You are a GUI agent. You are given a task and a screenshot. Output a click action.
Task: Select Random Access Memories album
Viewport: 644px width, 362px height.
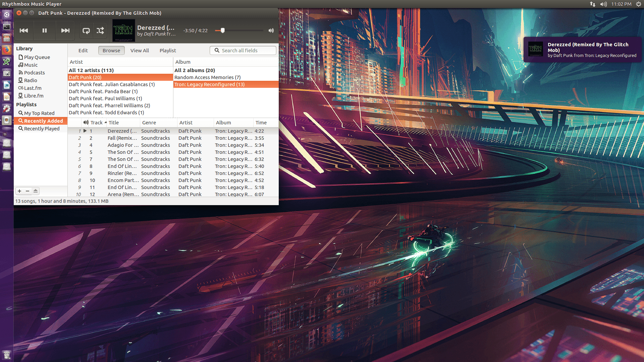[x=226, y=77]
